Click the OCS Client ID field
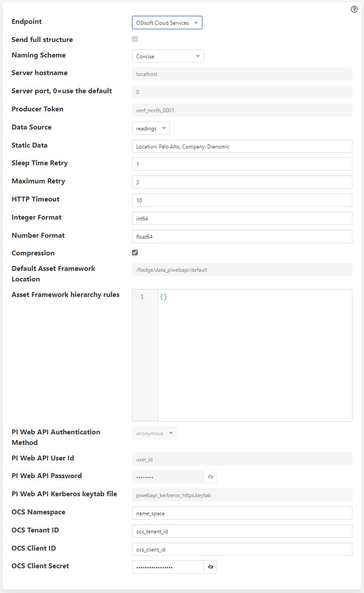This screenshot has width=364, height=593. (x=242, y=549)
